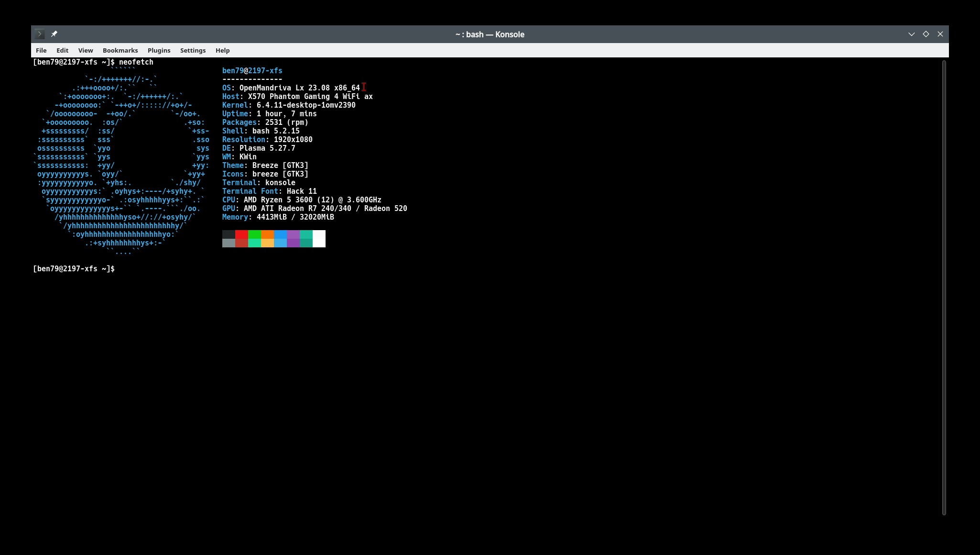Viewport: 980px width, 555px height.
Task: Close the Konsole window
Action: click(x=940, y=34)
